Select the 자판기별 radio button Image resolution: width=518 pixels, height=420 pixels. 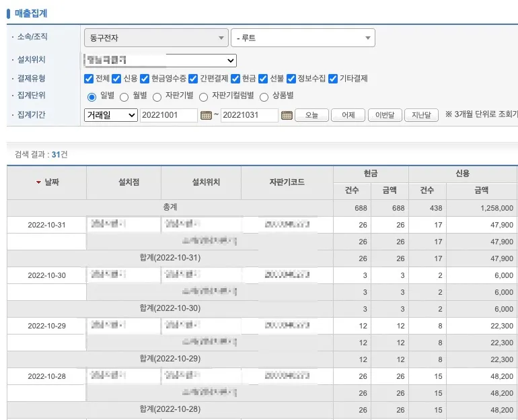click(x=157, y=97)
